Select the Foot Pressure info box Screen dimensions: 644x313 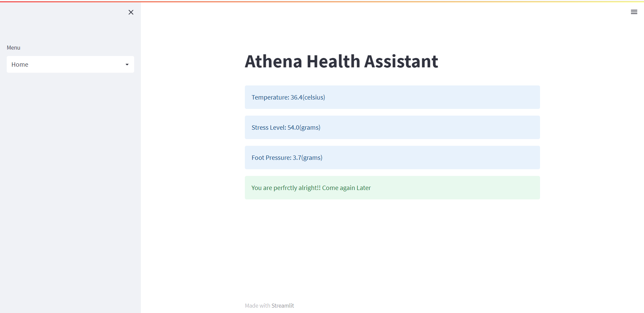(x=392, y=158)
